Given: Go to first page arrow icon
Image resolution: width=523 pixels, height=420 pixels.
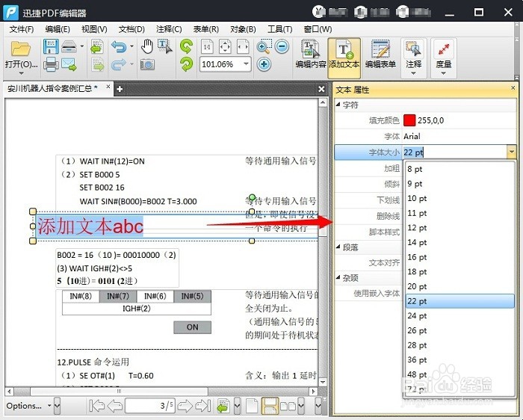Looking at the screenshot, I should 97,406.
